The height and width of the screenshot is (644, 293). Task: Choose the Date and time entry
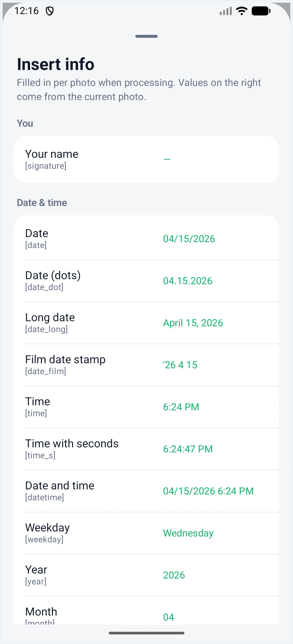click(146, 491)
